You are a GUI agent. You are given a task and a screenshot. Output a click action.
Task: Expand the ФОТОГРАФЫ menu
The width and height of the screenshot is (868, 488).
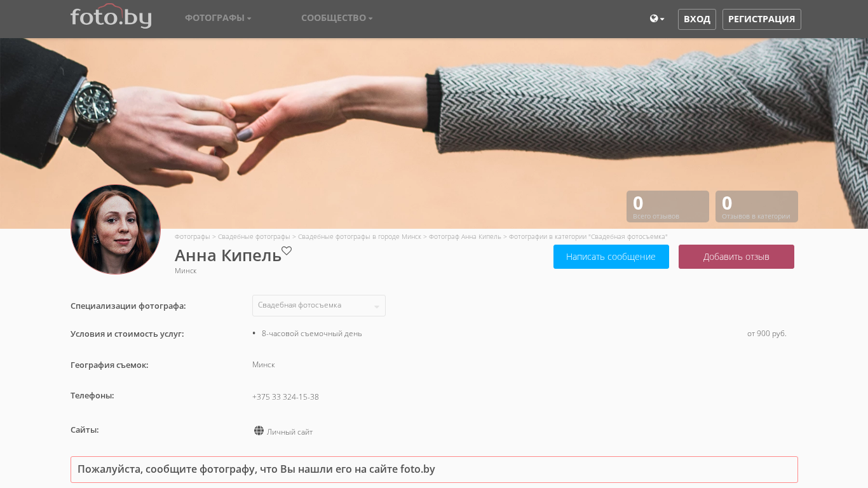(218, 18)
